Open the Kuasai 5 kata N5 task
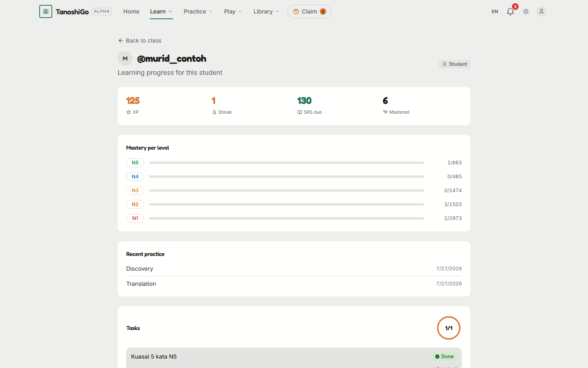Screen dimensions: 588x368 294,358
